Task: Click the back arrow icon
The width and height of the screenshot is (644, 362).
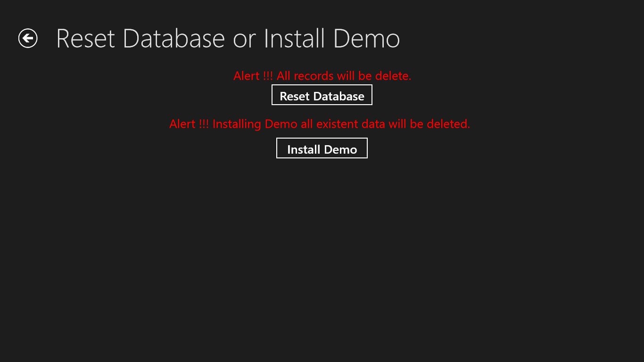Action: point(28,38)
